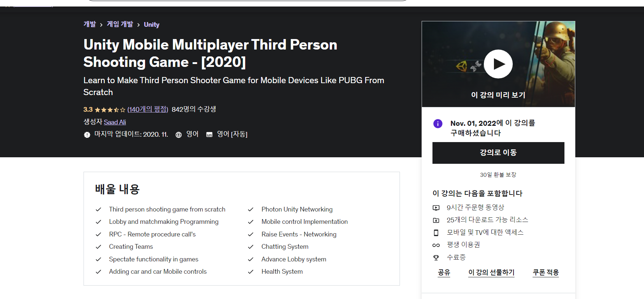Click 'RPC - Remote procedure call's' item

152,234
